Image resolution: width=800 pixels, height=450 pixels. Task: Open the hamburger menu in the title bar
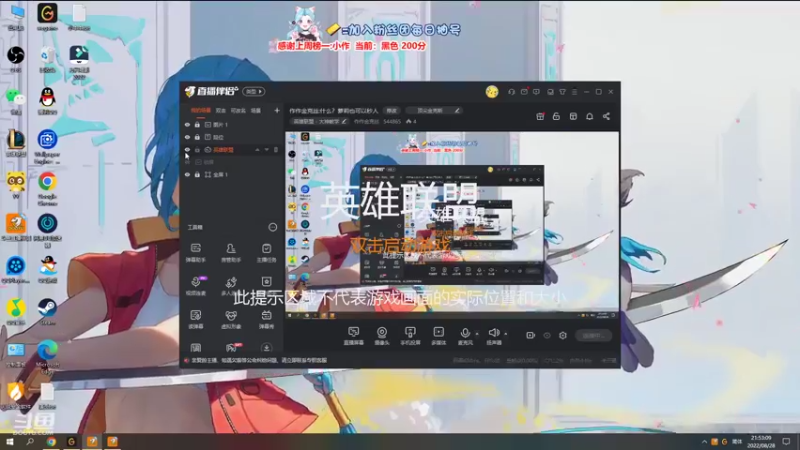[x=574, y=92]
